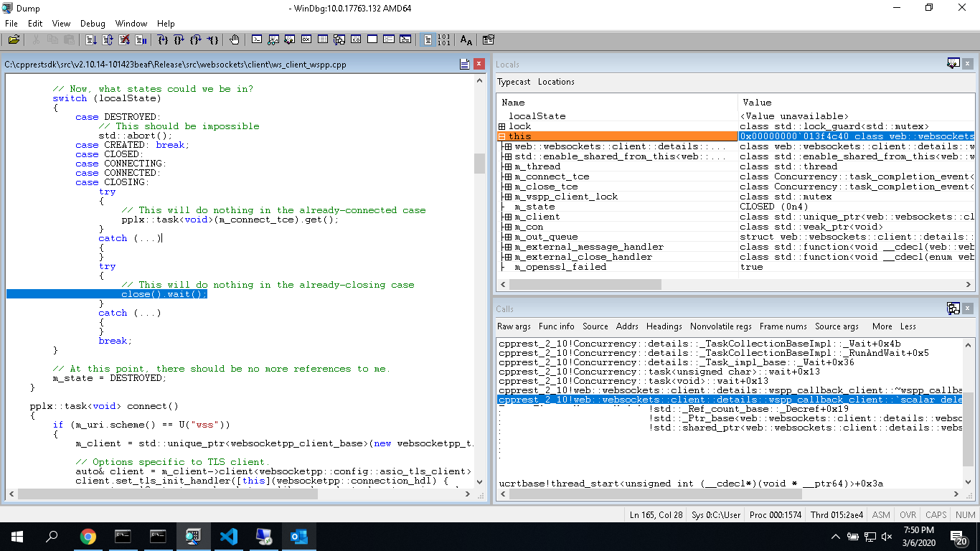Screen dimensions: 980x551
Task: Open Outlook from the taskbar
Action: [298, 536]
